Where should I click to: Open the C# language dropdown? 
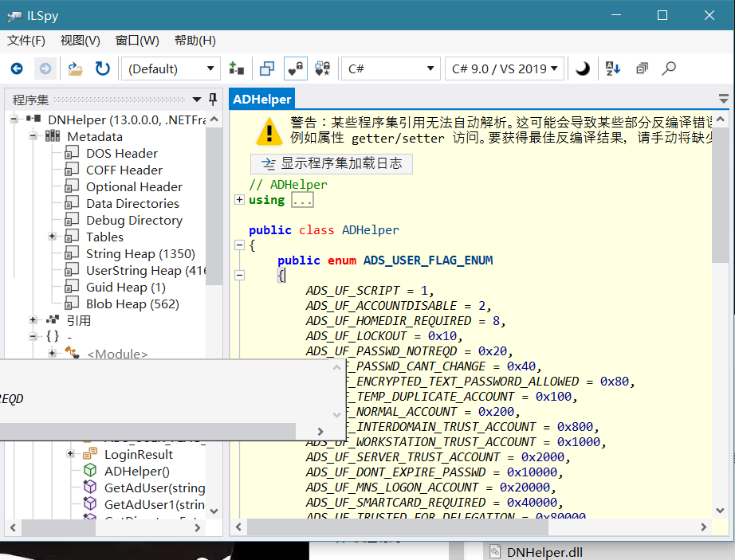(x=390, y=69)
